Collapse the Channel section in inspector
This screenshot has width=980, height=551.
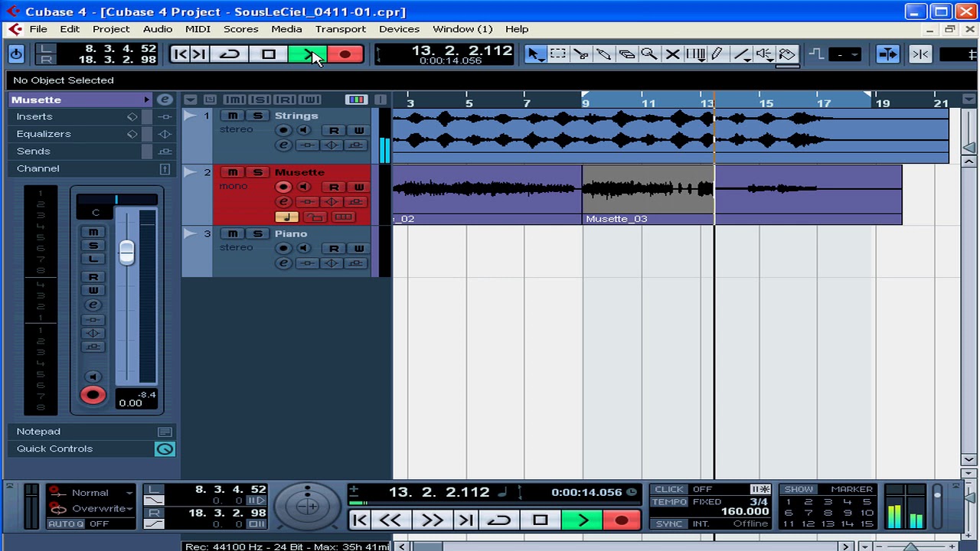click(38, 168)
